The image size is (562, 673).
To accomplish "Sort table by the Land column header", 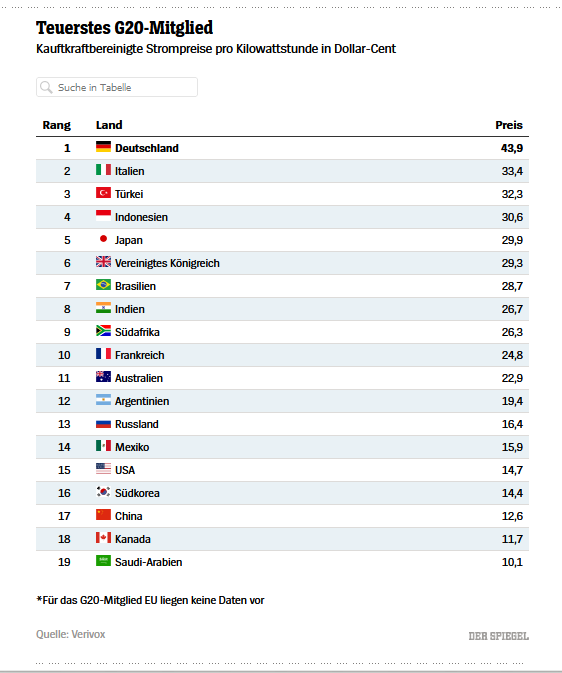I will (x=109, y=125).
